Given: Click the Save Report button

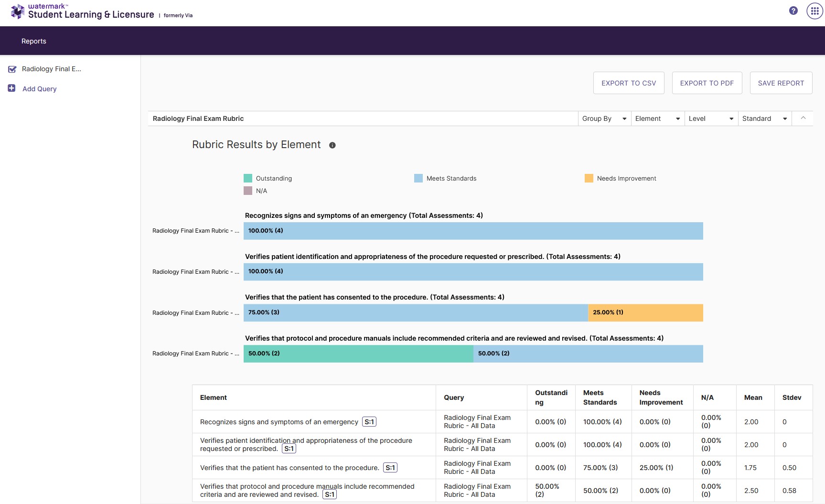Looking at the screenshot, I should pos(781,83).
